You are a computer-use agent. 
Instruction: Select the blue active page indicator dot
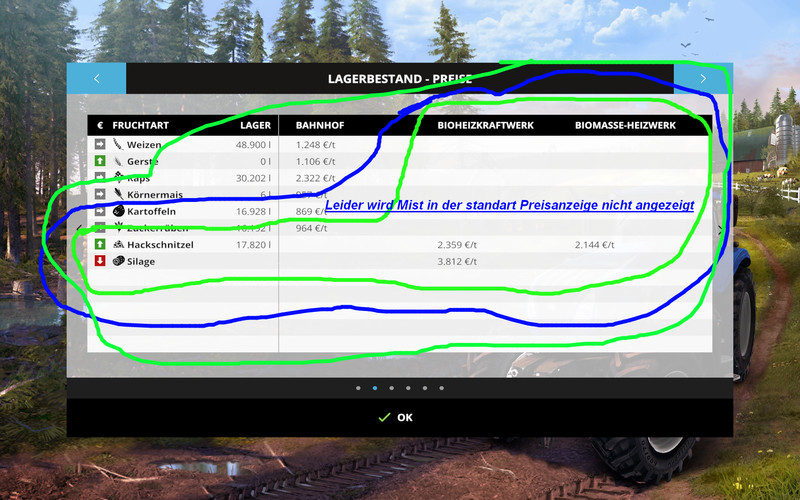(x=375, y=387)
